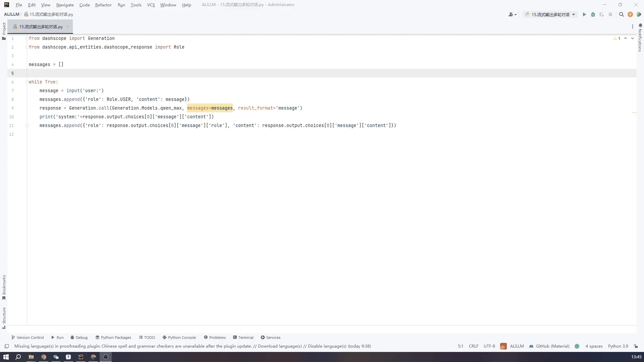
Task: Click the Refactor menu in menu bar
Action: pos(103,5)
